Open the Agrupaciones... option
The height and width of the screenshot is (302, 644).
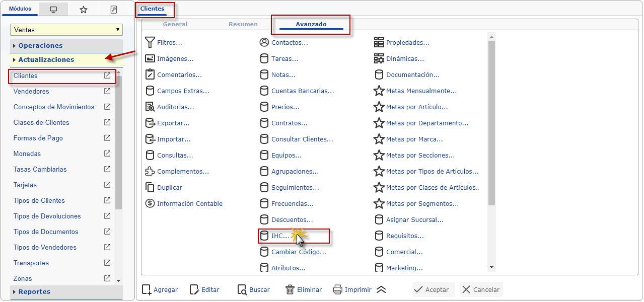(x=295, y=171)
